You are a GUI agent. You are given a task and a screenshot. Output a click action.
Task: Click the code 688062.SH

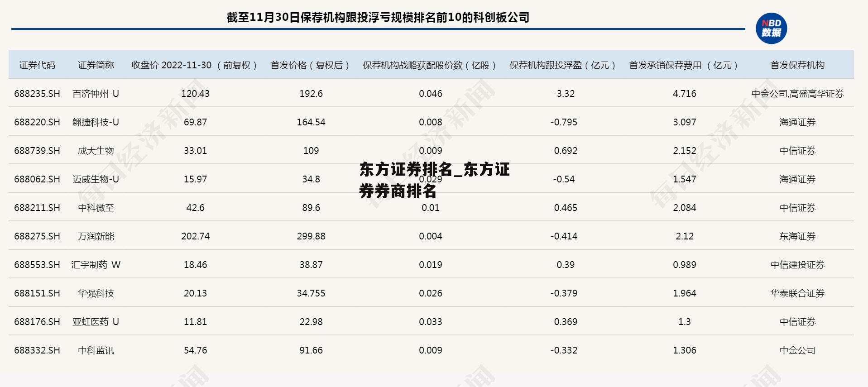(x=37, y=179)
